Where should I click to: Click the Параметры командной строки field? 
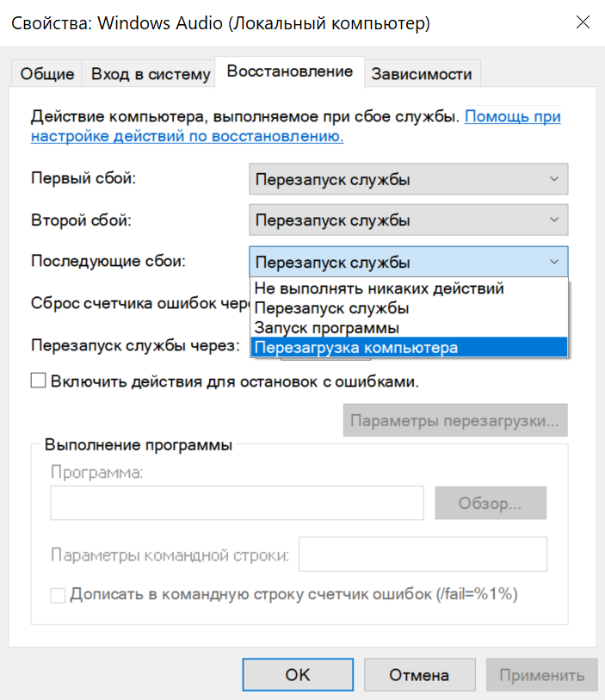(423, 554)
